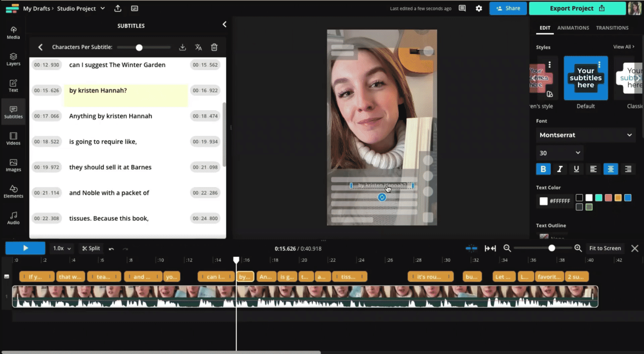Delete subtitles with trash icon

[214, 47]
